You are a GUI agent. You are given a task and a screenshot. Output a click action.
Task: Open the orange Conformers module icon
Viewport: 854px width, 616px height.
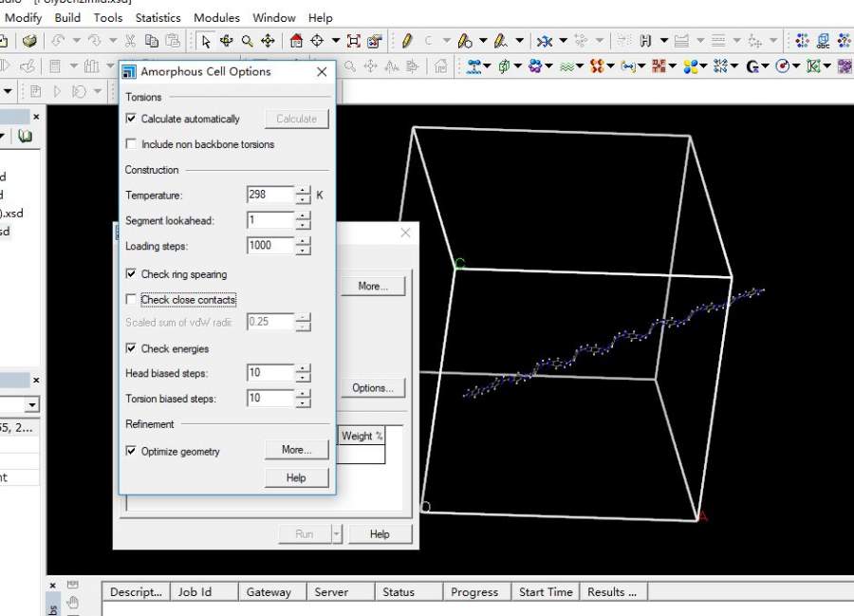[598, 66]
